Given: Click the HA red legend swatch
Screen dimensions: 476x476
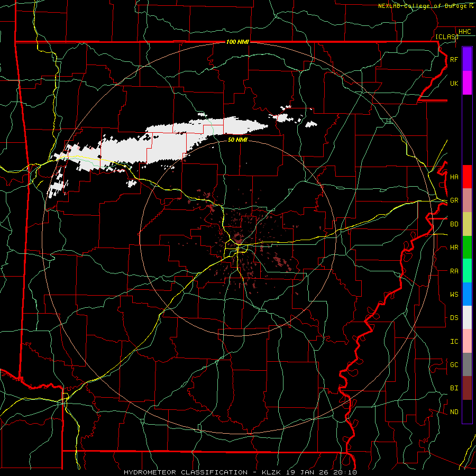Looking at the screenshot, I should (x=467, y=177).
